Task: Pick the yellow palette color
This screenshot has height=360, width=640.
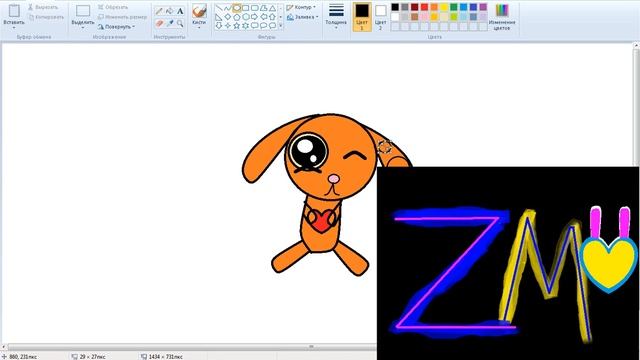Action: (444, 7)
